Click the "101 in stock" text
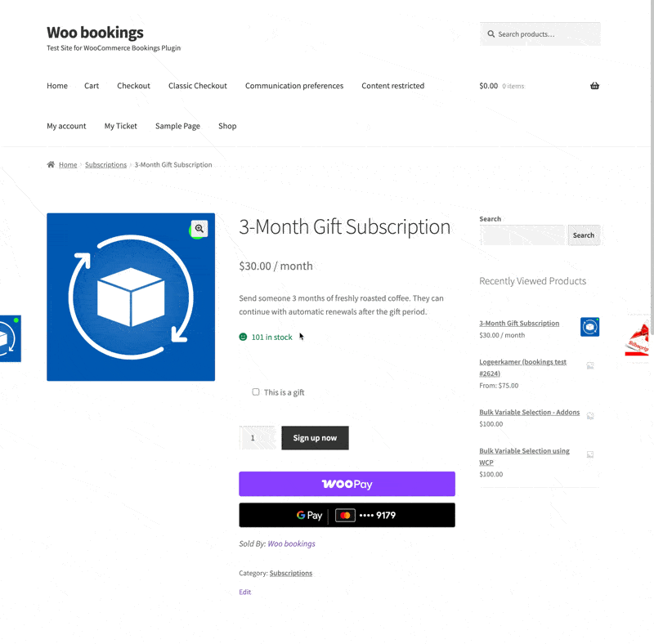Screen dimensions: 654x644 (x=272, y=337)
